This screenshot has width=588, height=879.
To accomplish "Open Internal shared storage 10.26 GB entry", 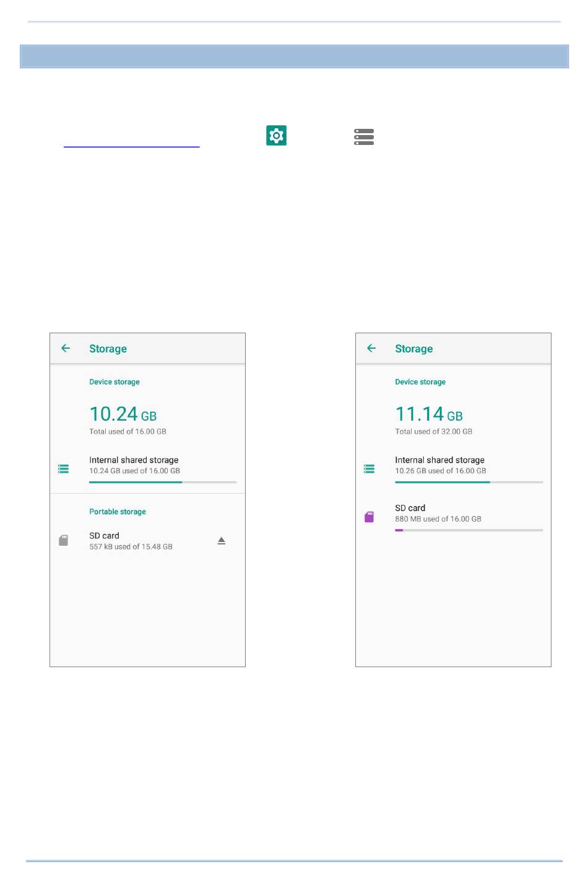I will coord(453,470).
